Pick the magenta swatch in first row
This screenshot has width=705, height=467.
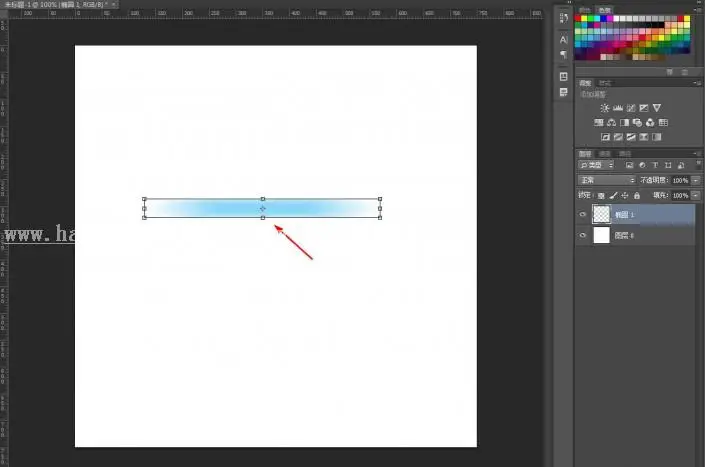610,19
